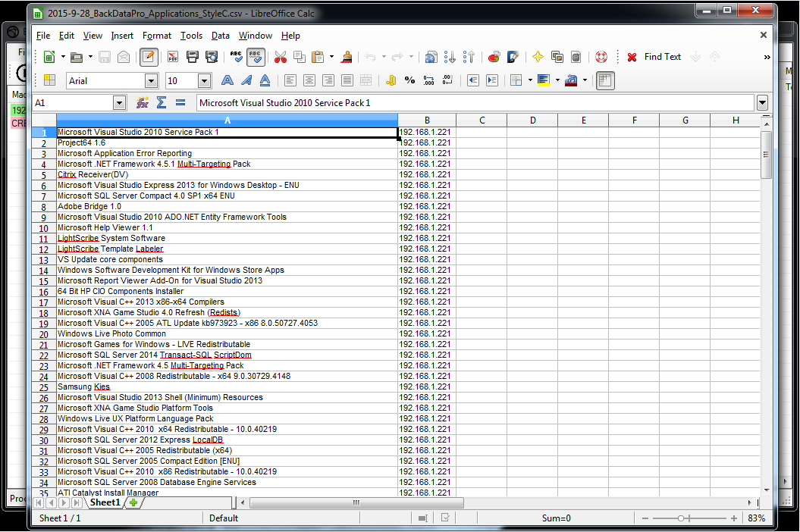800x532 pixels.
Task: Toggle grid lines for the sheet
Action: click(x=605, y=80)
